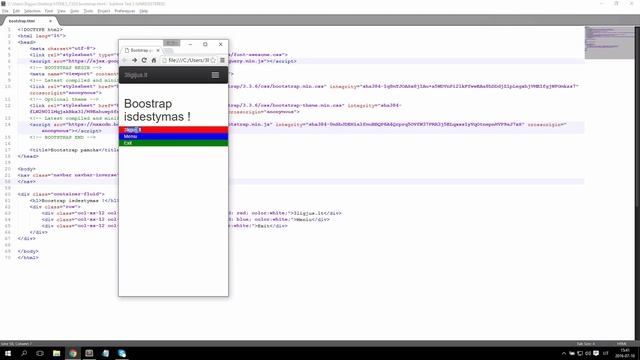640x360 pixels.
Task: Switch to Sublime Text on the taskbar
Action: click(x=89, y=353)
